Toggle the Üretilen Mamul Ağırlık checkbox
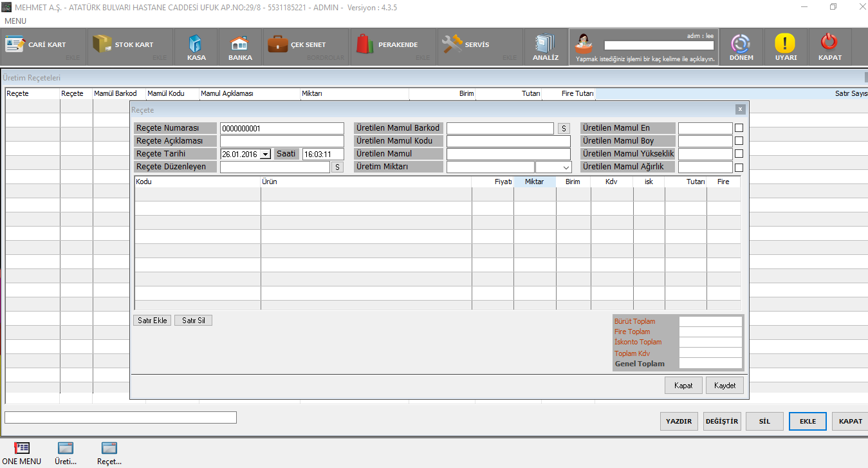Viewport: 868px width, 468px height. click(739, 167)
